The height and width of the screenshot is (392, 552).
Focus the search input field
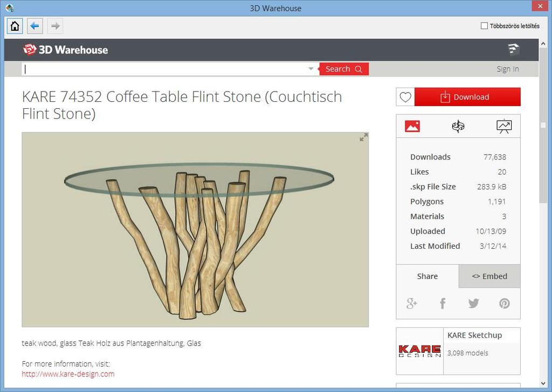[164, 69]
